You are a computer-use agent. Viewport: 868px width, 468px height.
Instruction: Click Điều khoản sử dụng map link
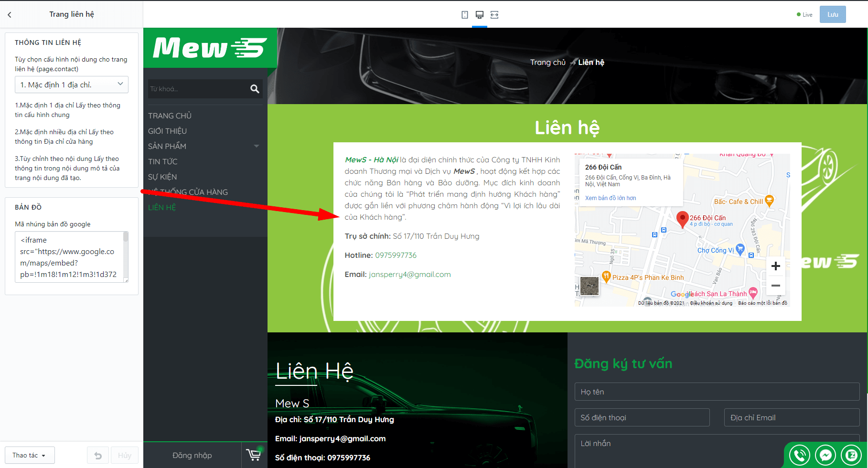click(711, 303)
